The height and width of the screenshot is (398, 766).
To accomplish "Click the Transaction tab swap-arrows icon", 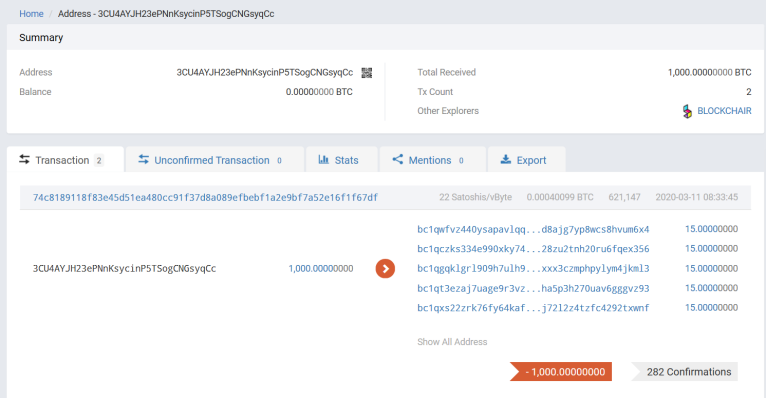I will 24,160.
